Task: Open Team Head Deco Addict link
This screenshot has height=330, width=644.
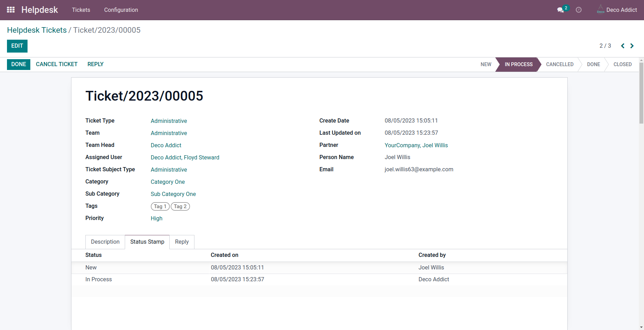Action: click(166, 145)
